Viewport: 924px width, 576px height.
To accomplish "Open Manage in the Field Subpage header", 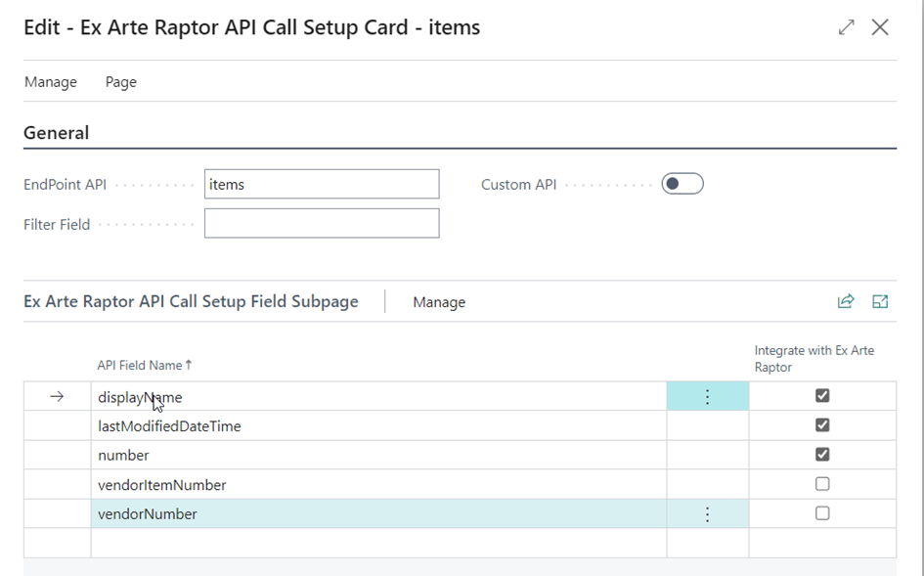I will click(439, 302).
